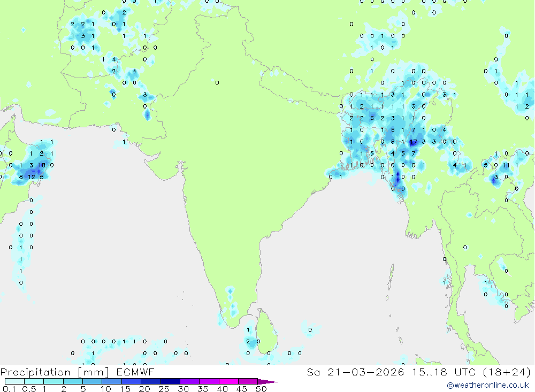Pick the 1–2 mm legend swatch
The width and height of the screenshot is (535, 392).
(x=53, y=381)
